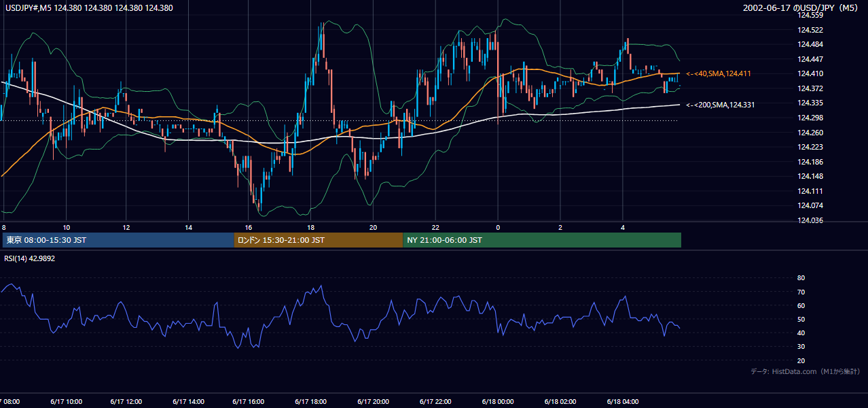The height and width of the screenshot is (408, 868).
Task: Select the London 15:30-21:00 JST session bar
Action: (319, 240)
